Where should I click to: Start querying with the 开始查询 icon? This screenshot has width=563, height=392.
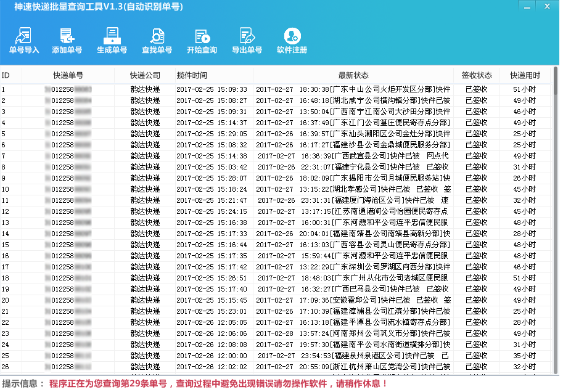coord(201,38)
